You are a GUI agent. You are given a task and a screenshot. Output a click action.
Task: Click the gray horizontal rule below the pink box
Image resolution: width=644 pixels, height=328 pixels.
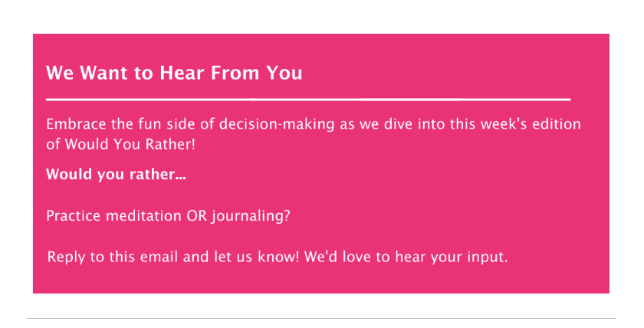(321, 318)
